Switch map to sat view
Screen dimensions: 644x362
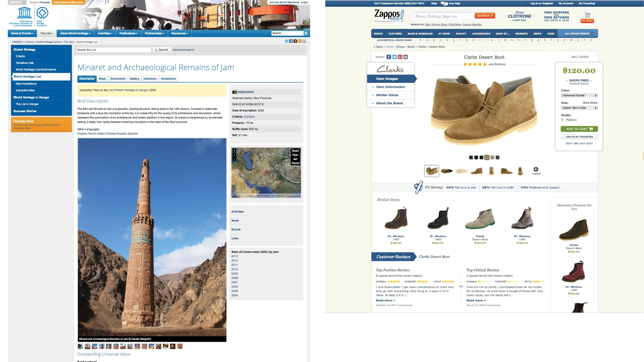coord(295,159)
